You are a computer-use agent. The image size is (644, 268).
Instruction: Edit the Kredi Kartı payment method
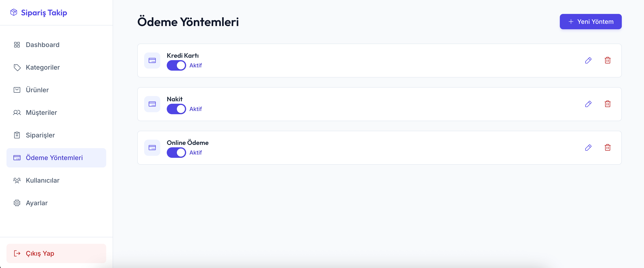click(588, 60)
